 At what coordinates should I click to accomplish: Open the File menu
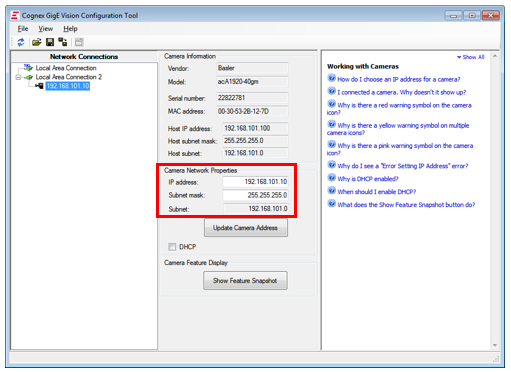pyautogui.click(x=23, y=29)
